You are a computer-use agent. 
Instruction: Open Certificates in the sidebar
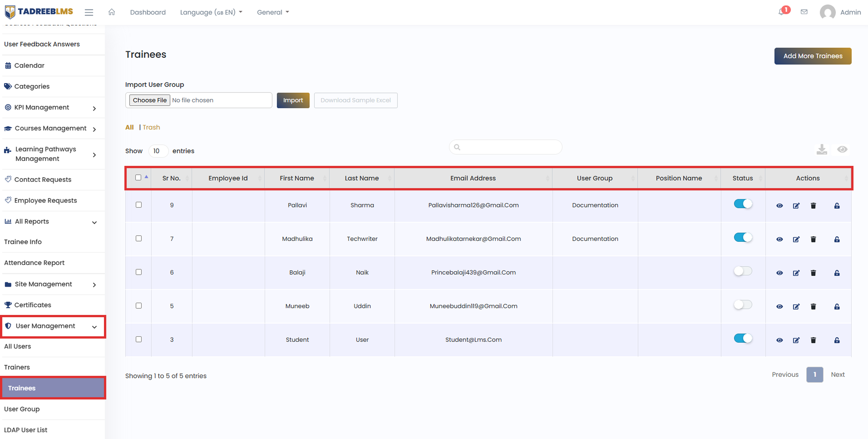[x=33, y=305]
